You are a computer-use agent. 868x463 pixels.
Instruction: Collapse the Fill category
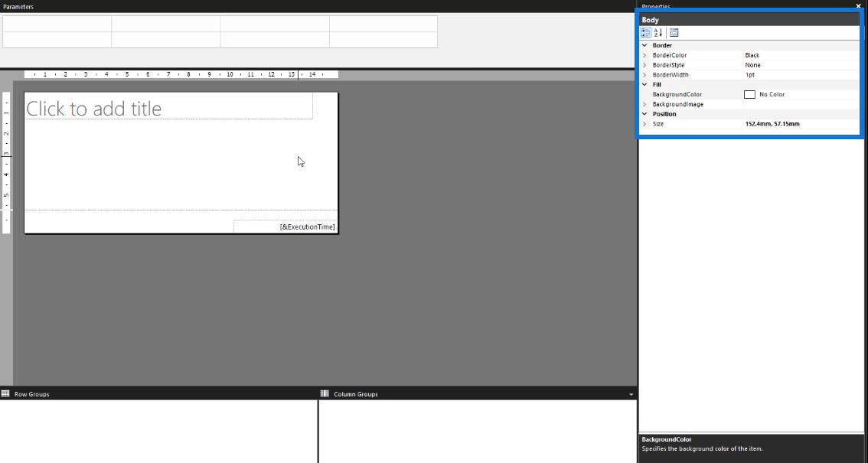tap(644, 85)
